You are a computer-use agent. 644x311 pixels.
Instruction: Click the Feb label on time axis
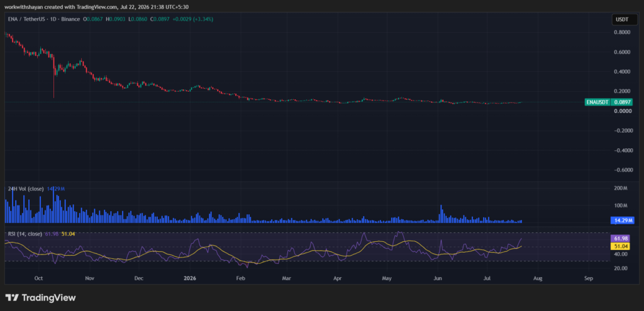click(x=241, y=278)
